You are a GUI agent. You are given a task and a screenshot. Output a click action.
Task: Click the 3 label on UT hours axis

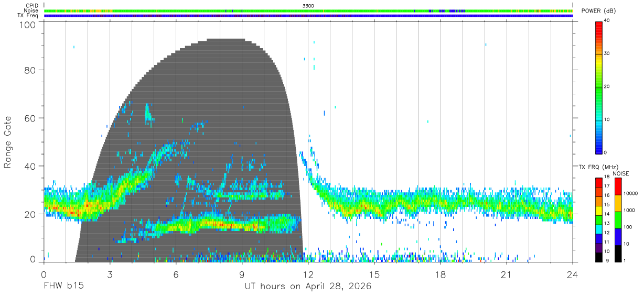pos(110,274)
